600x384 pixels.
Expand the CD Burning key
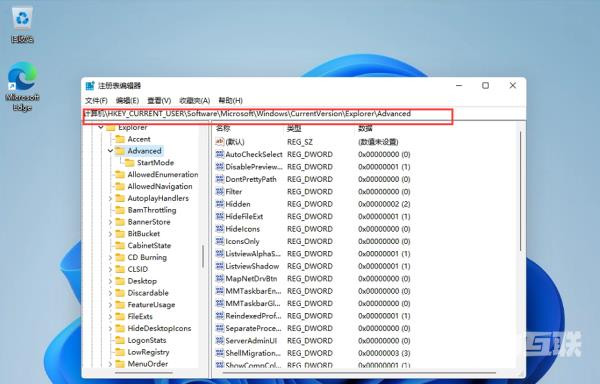click(110, 258)
